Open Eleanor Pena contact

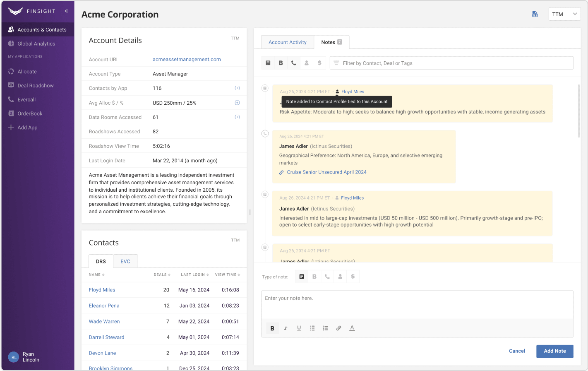[104, 306]
